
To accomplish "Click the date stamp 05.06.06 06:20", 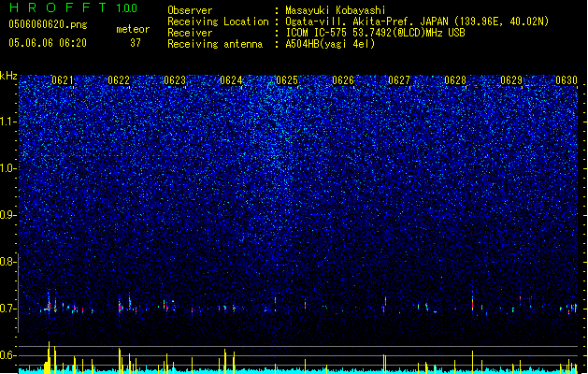I will click(48, 43).
